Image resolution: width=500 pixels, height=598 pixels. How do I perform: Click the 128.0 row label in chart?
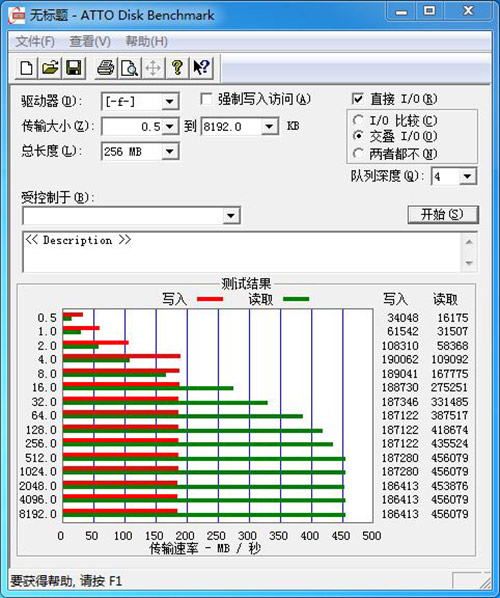tap(41, 430)
